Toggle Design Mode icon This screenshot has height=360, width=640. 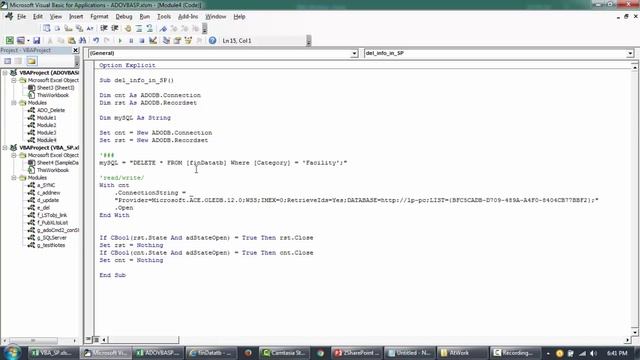[153, 40]
